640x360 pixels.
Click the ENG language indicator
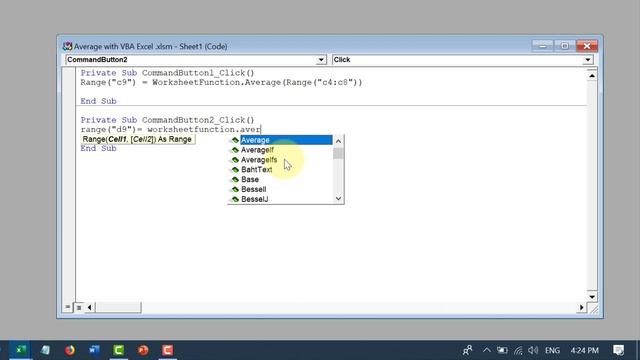(552, 350)
